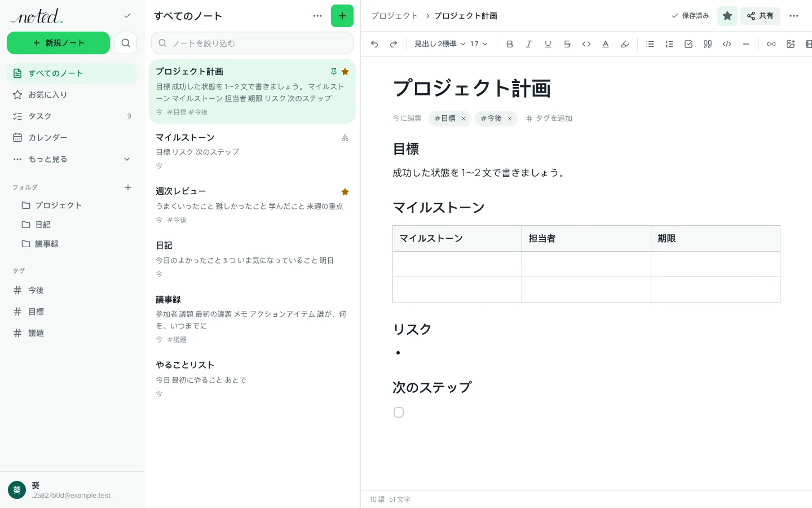Open the font size 17 dropdown

479,44
